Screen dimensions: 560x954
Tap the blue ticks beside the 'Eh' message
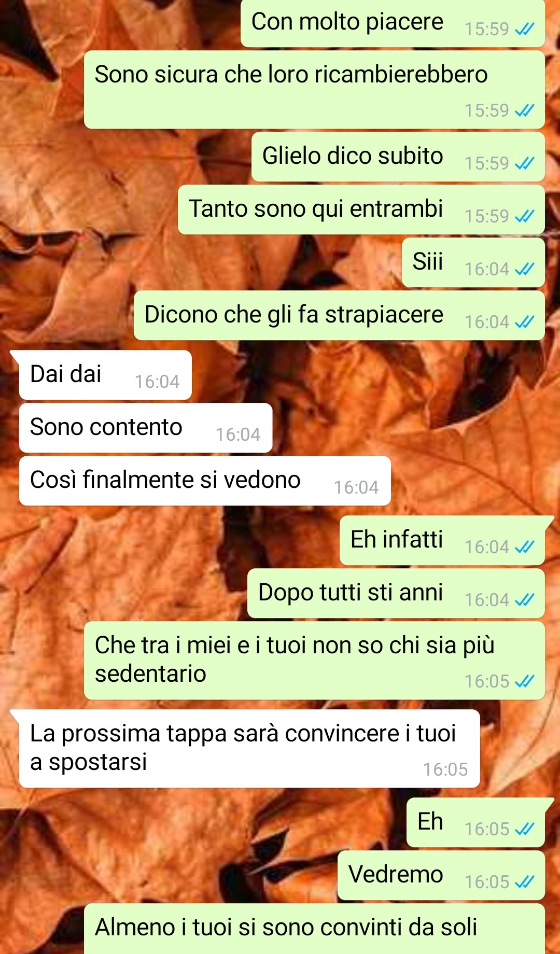coord(524,829)
